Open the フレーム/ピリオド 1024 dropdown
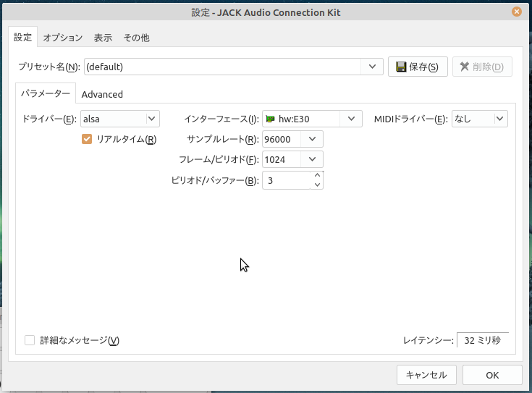The width and height of the screenshot is (532, 393). pyautogui.click(x=312, y=159)
